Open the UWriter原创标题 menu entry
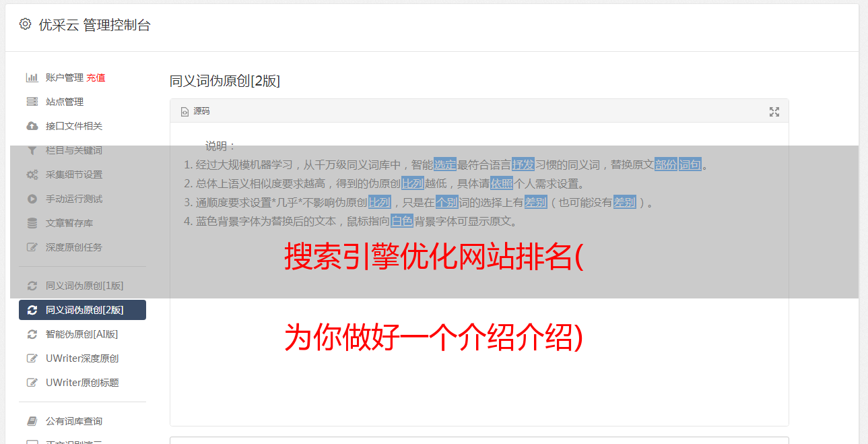The width and height of the screenshot is (868, 444). click(x=82, y=383)
